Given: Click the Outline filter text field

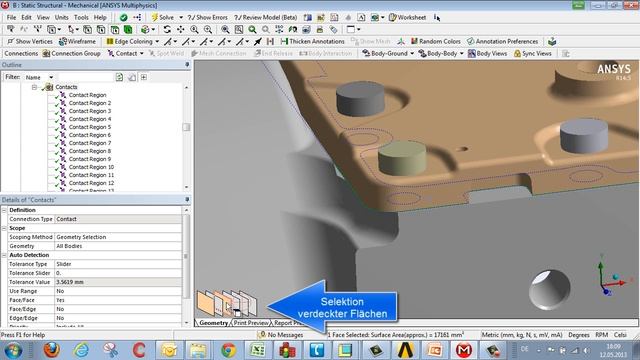Looking at the screenshot, I should [85, 77].
